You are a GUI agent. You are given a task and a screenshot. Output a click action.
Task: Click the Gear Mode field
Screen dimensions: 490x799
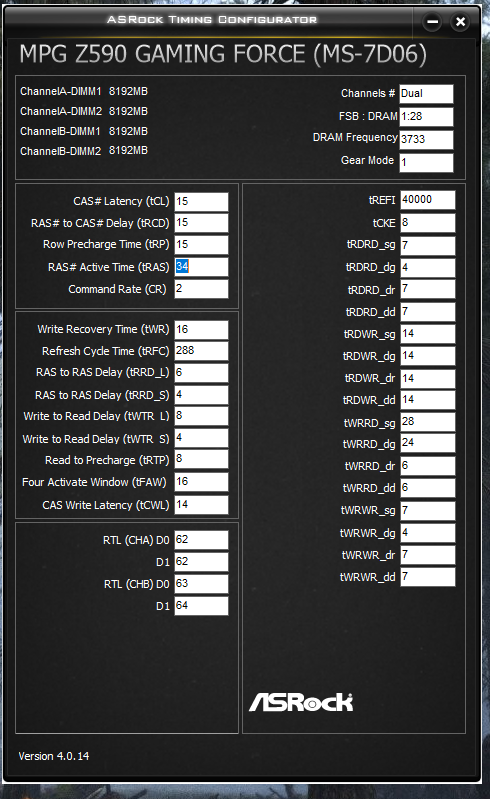pyautogui.click(x=426, y=163)
